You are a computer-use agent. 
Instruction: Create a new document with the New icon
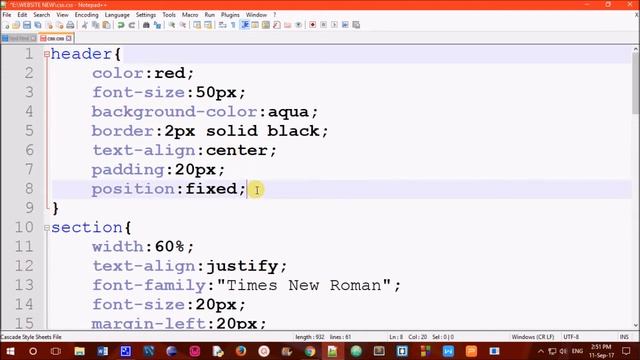click(6, 25)
